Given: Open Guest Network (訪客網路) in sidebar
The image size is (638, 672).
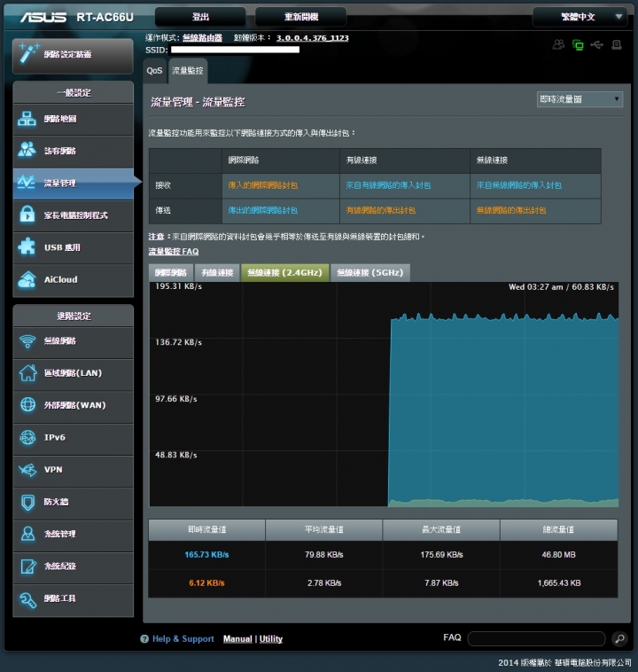Looking at the screenshot, I should pyautogui.click(x=73, y=151).
